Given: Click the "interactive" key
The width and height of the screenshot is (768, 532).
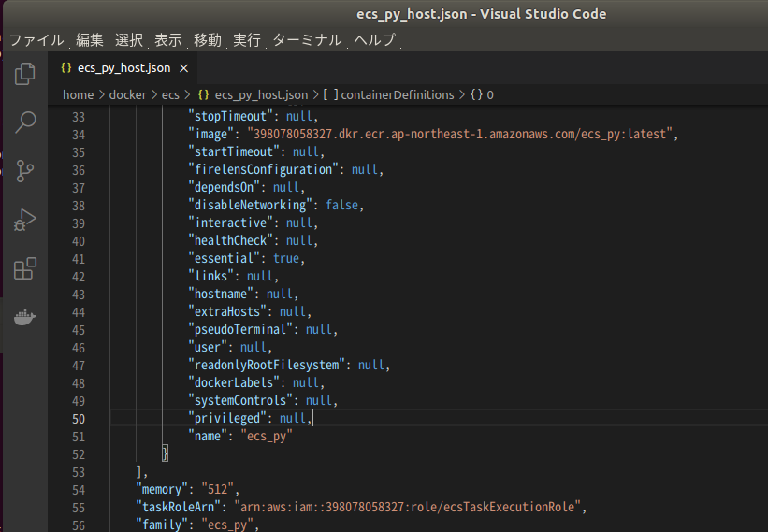Looking at the screenshot, I should 230,223.
